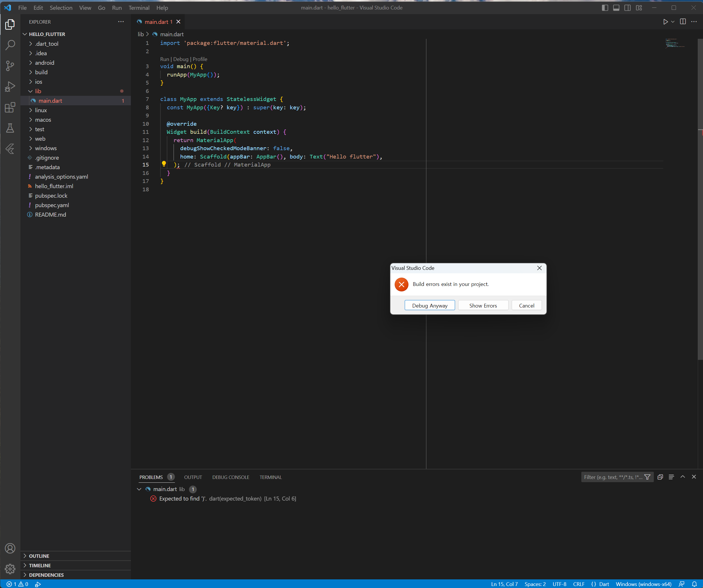The image size is (703, 588).
Task: Collapse main.dart group in problems
Action: [x=139, y=489]
